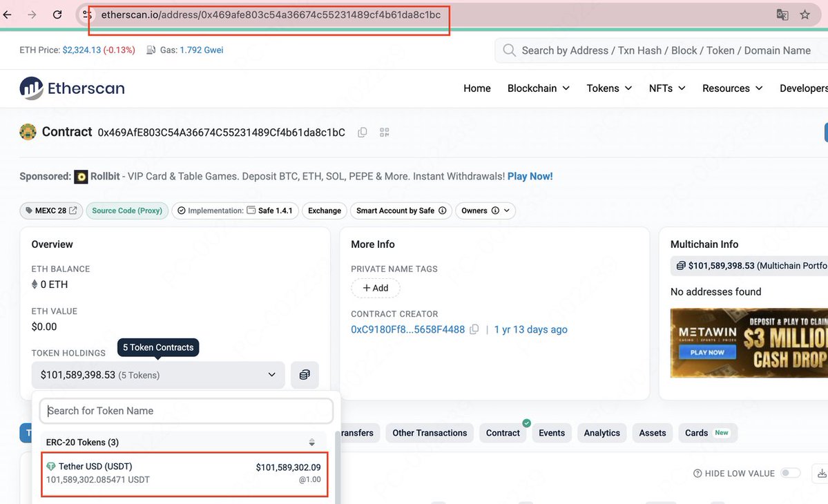Click the Etherscan logo

coord(73,88)
